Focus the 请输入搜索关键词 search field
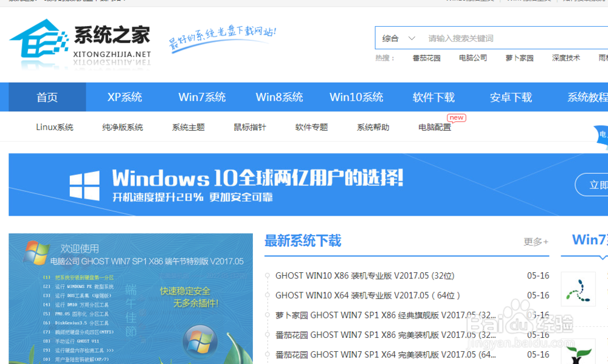The height and width of the screenshot is (364, 608). pyautogui.click(x=516, y=38)
